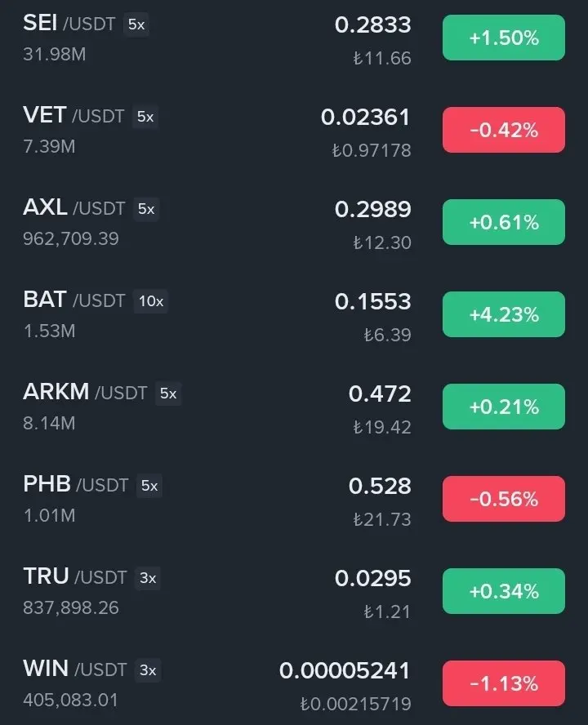This screenshot has width=588, height=725.
Task: Select the PHB/USDT pair row
Action: (294, 500)
